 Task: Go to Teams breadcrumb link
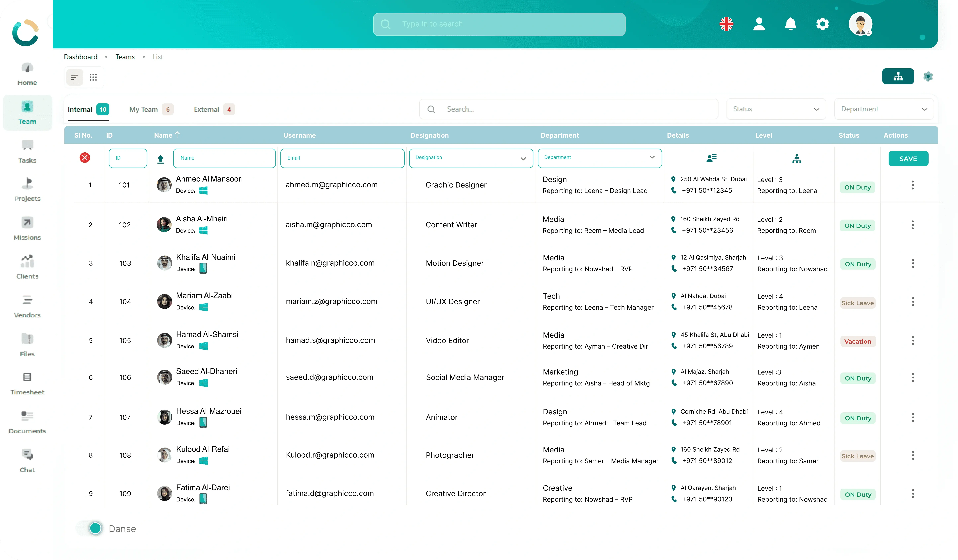point(125,57)
